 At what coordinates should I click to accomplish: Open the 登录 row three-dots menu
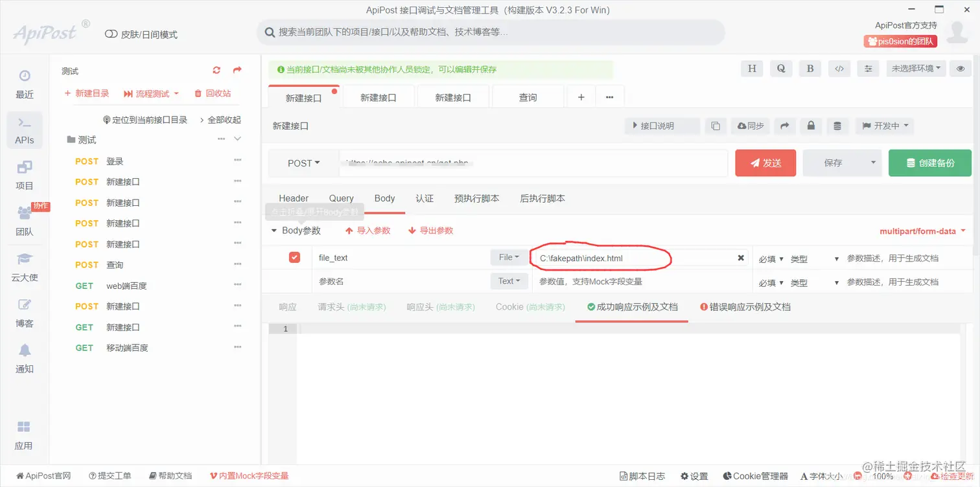click(x=238, y=161)
